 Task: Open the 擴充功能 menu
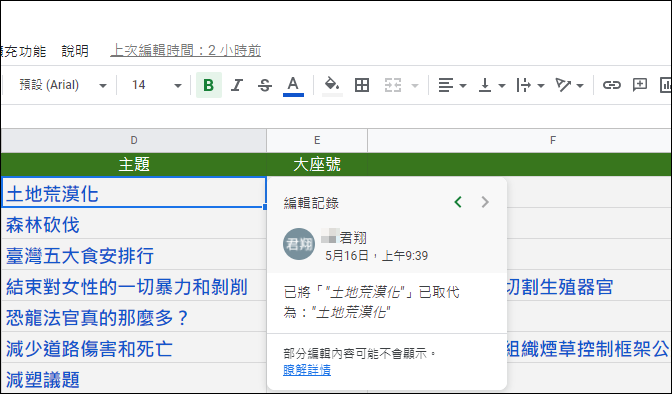pos(24,51)
